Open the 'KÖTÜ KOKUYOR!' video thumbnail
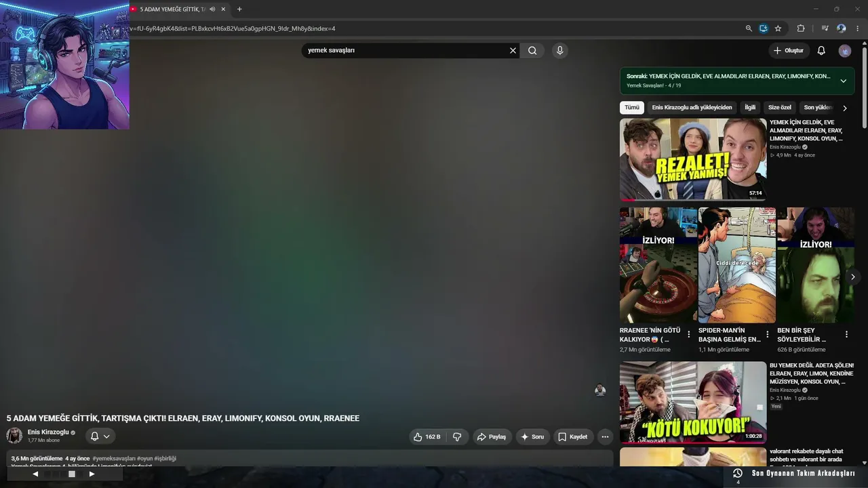The width and height of the screenshot is (868, 488). pos(693,402)
